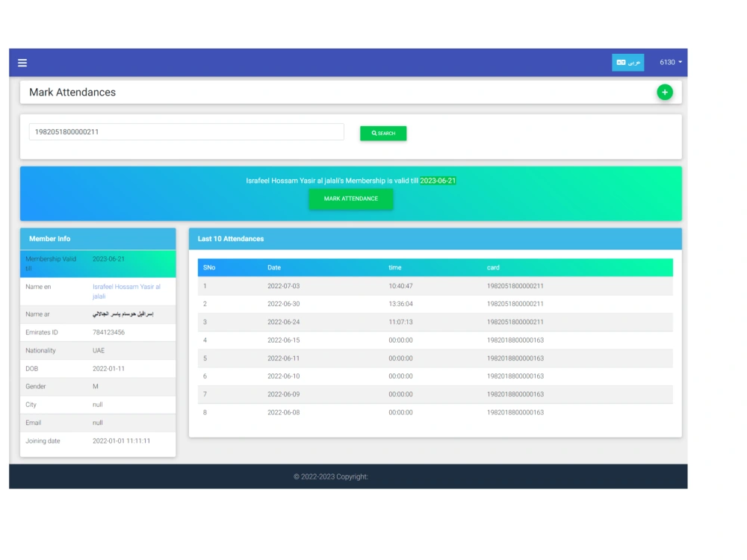Select the 2022-06-11 attendance date
This screenshot has height=560, width=747.
283,358
